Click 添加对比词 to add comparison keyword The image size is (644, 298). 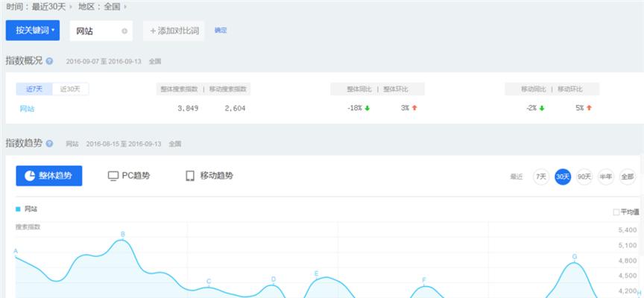pyautogui.click(x=174, y=31)
